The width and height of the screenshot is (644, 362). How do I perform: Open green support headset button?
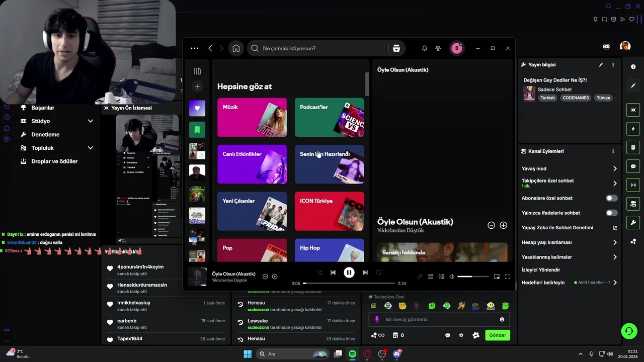(629, 331)
